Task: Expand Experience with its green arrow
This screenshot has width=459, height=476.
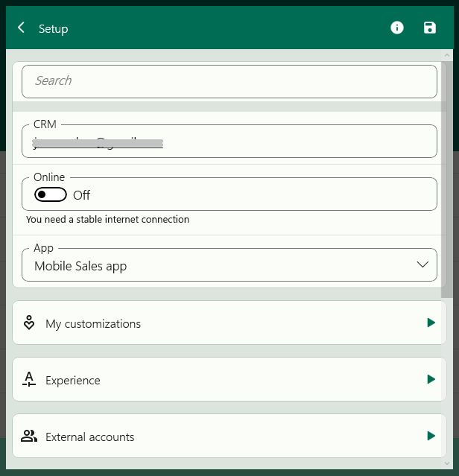Action: (x=431, y=379)
